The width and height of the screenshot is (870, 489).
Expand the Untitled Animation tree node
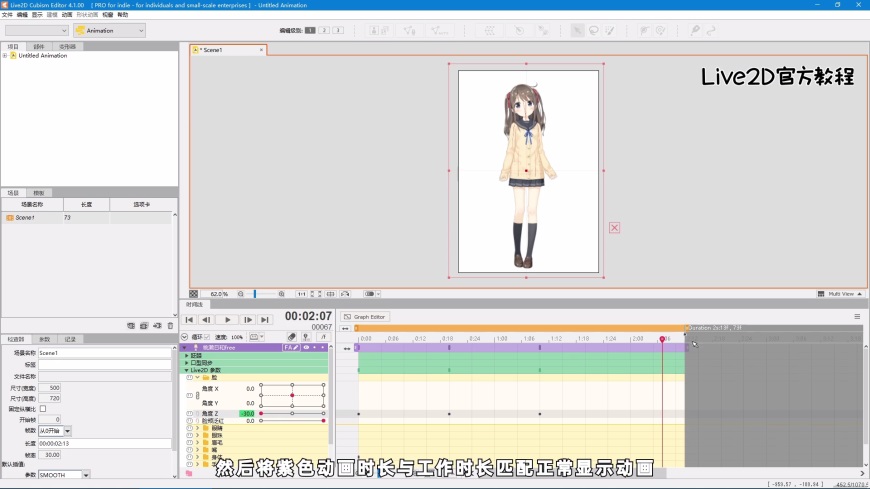[5, 56]
